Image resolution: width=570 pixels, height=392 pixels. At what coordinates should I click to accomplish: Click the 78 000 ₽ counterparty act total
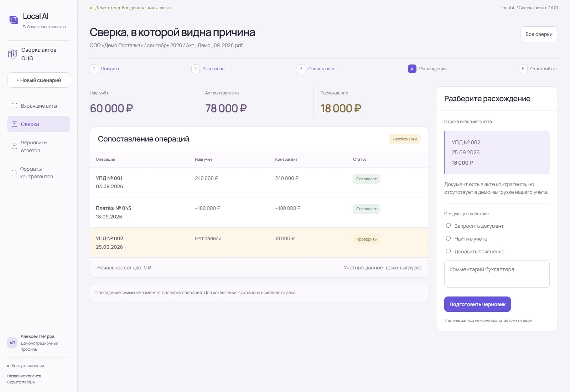click(226, 108)
